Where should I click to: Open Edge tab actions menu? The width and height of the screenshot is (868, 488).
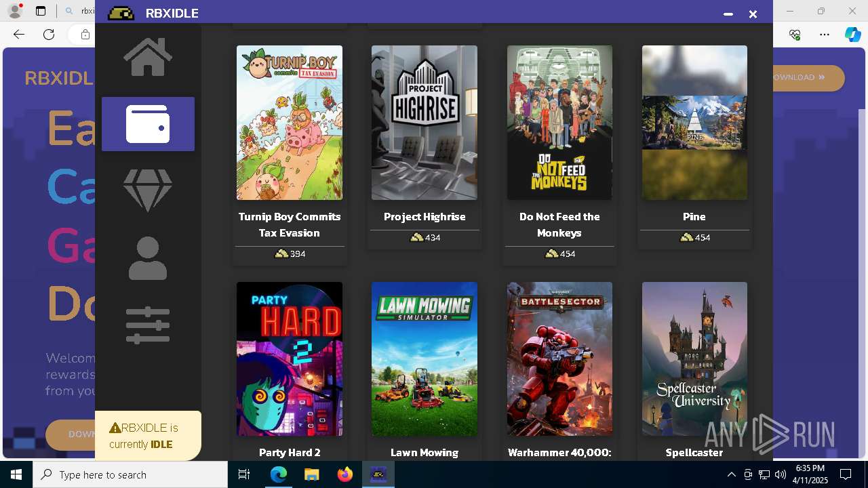pyautogui.click(x=41, y=11)
